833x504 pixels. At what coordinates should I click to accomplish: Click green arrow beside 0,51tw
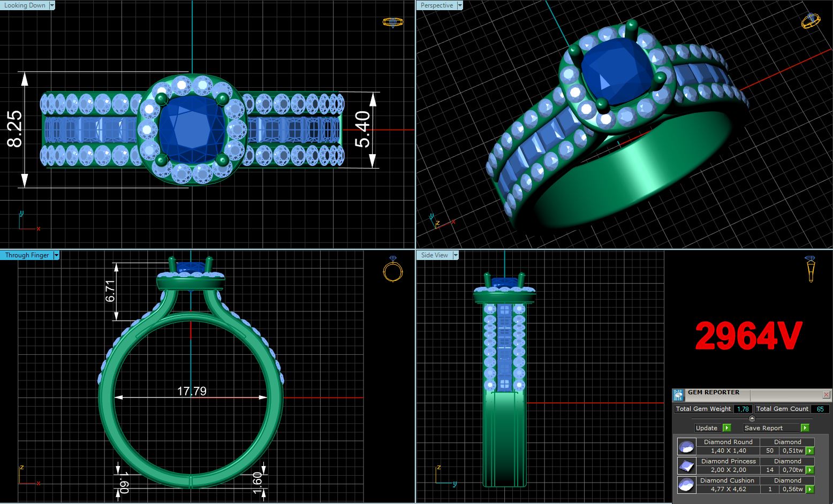pyautogui.click(x=810, y=450)
